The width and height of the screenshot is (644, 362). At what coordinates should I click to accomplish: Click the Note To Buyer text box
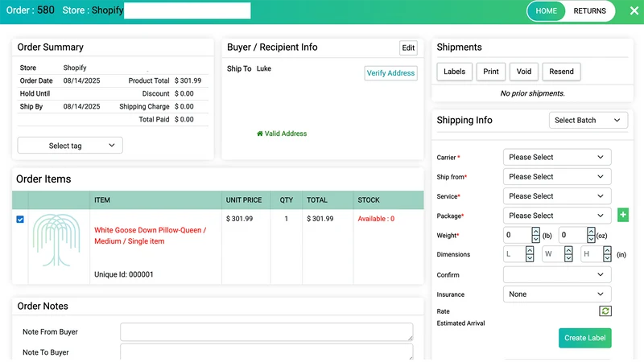266,352
